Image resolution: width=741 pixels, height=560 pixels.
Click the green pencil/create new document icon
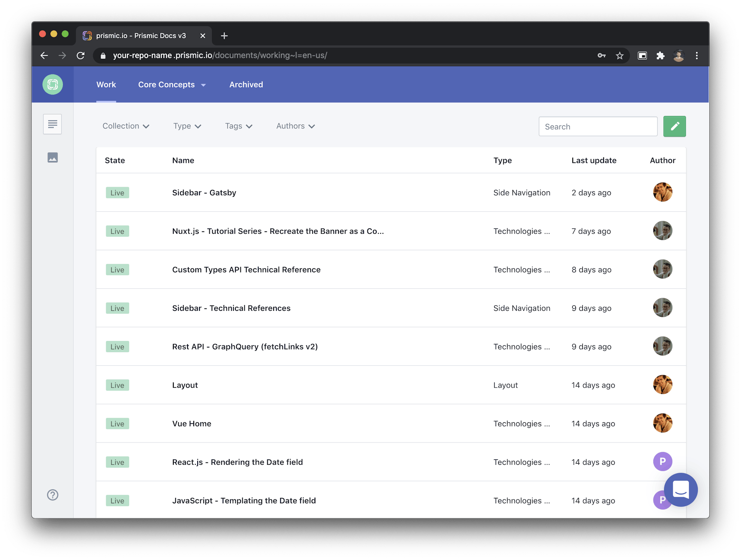[675, 126]
